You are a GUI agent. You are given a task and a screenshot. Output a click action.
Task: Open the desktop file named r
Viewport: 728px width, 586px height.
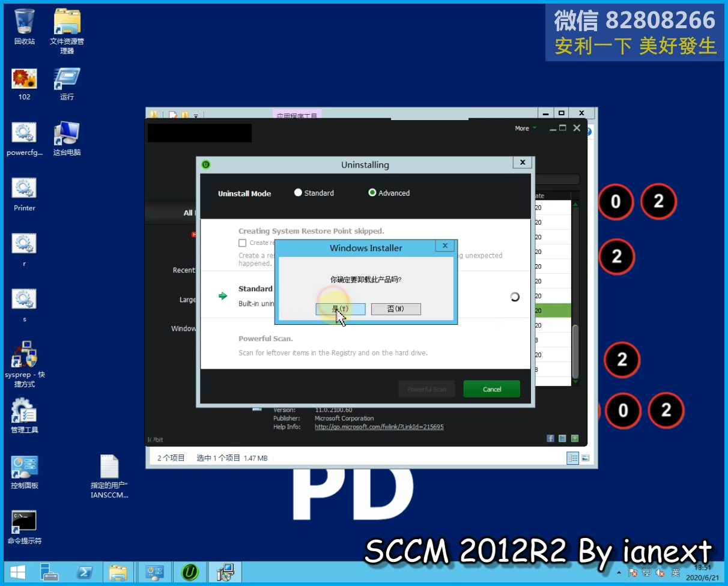pos(25,250)
